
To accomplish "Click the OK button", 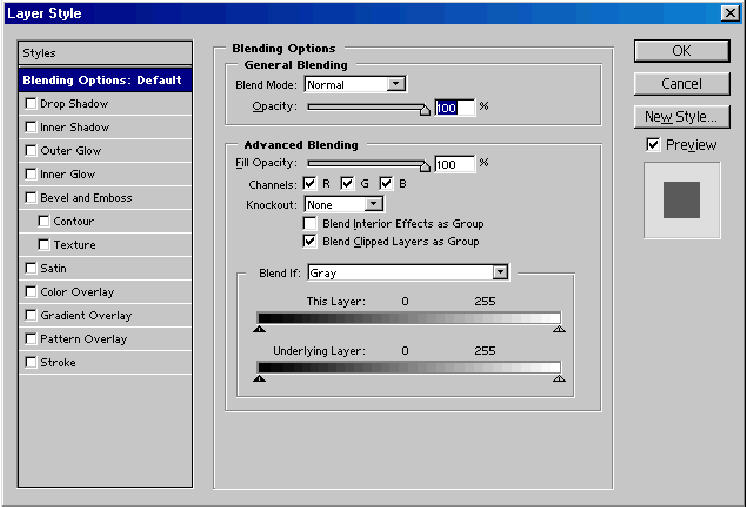I will click(682, 51).
